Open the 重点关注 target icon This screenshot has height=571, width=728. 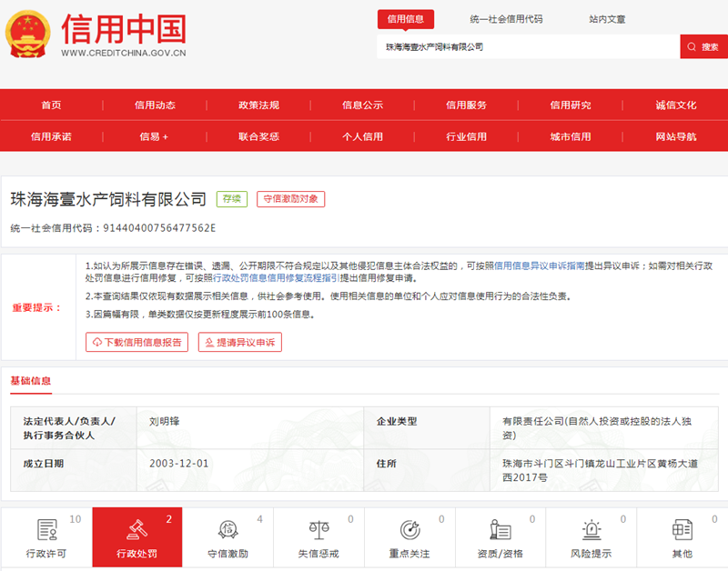click(x=409, y=529)
